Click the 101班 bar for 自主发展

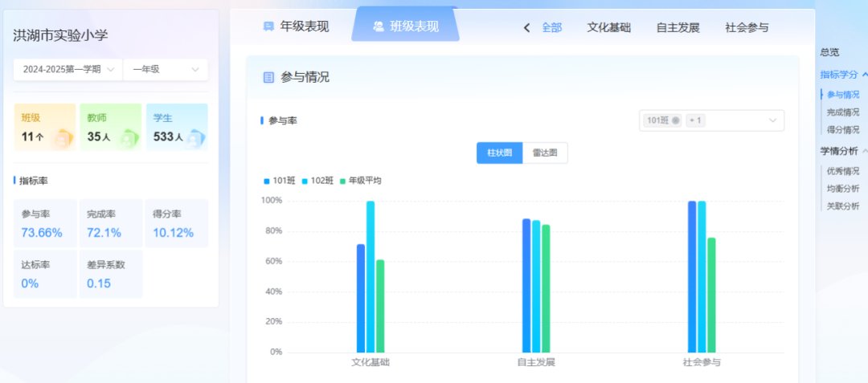(x=526, y=286)
